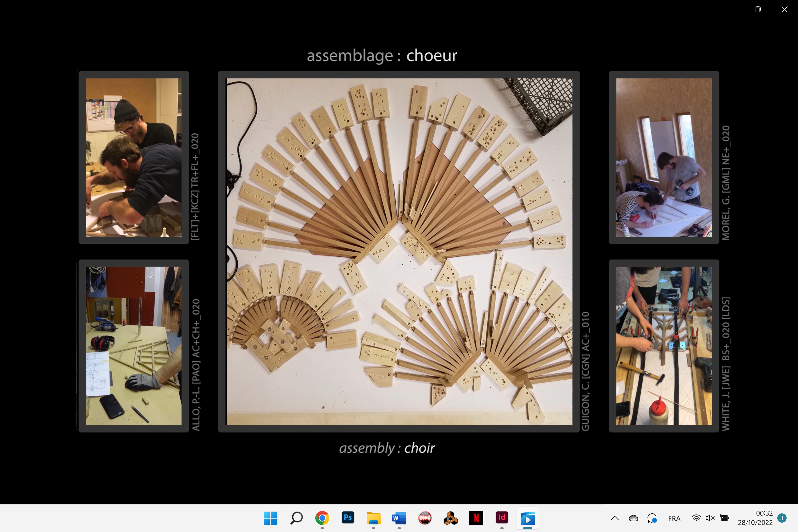The image size is (798, 532).
Task: Open Wi-Fi network settings flyout
Action: pyautogui.click(x=696, y=518)
